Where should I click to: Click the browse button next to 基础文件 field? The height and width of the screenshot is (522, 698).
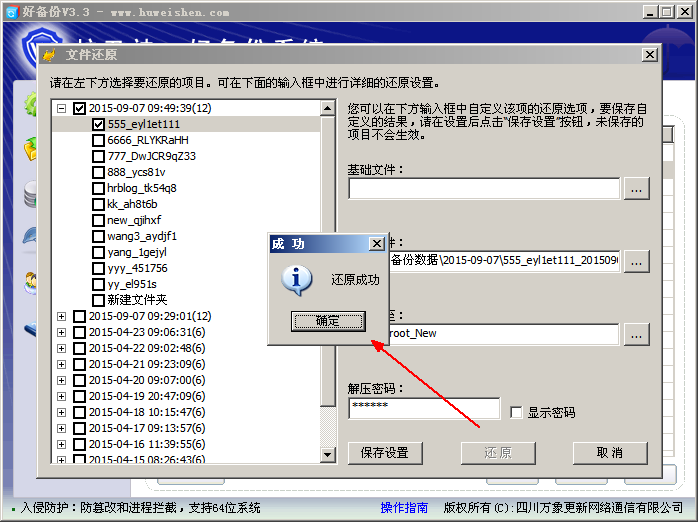(x=637, y=189)
